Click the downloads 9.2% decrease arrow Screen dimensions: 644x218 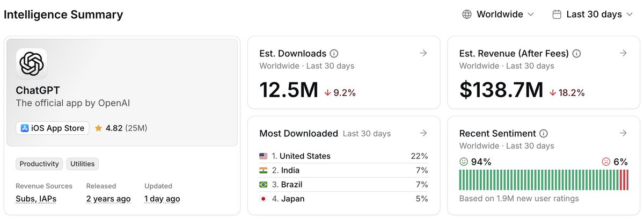[327, 93]
